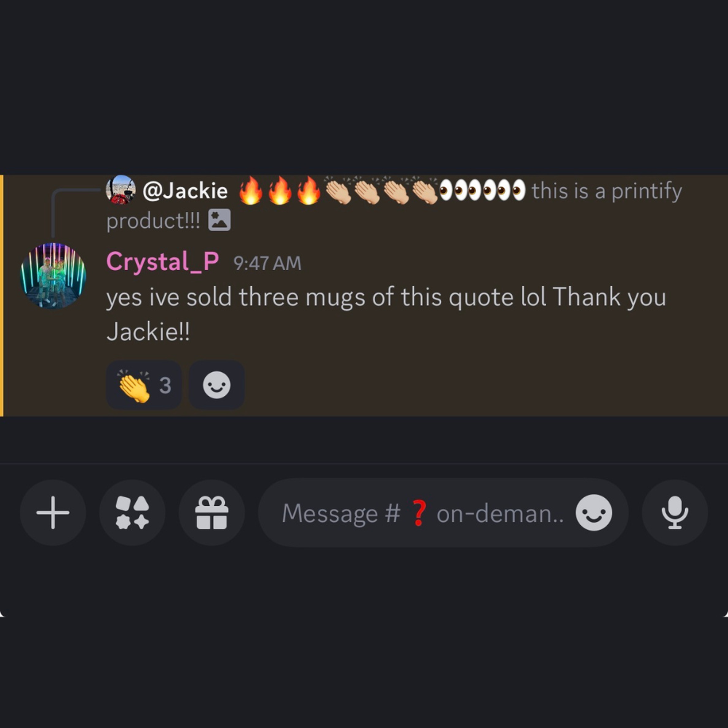Tap the fire emojis in reply preview
This screenshot has width=728, height=728.
(x=280, y=191)
